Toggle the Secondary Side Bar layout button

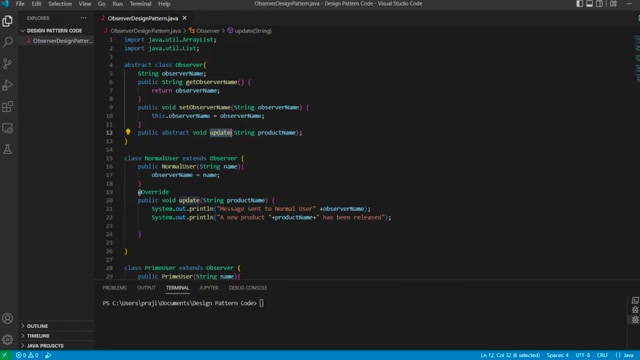[x=599, y=4]
